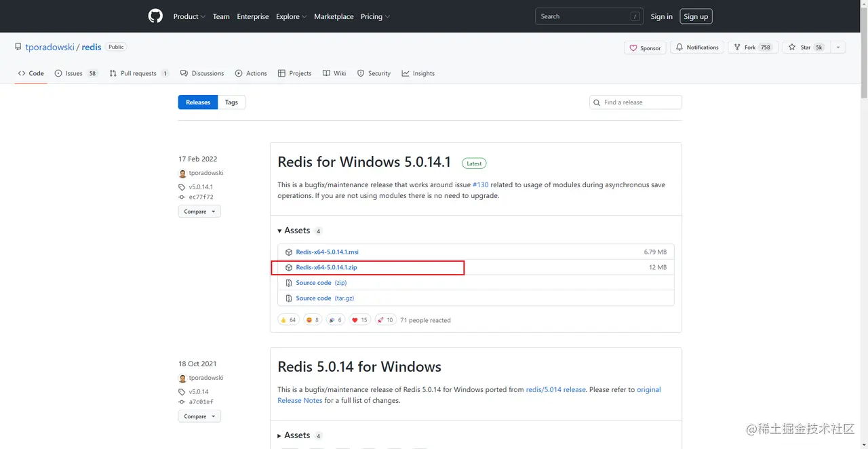Viewport: 868px width, 449px height.
Task: Click the Sign up button
Action: 696,16
